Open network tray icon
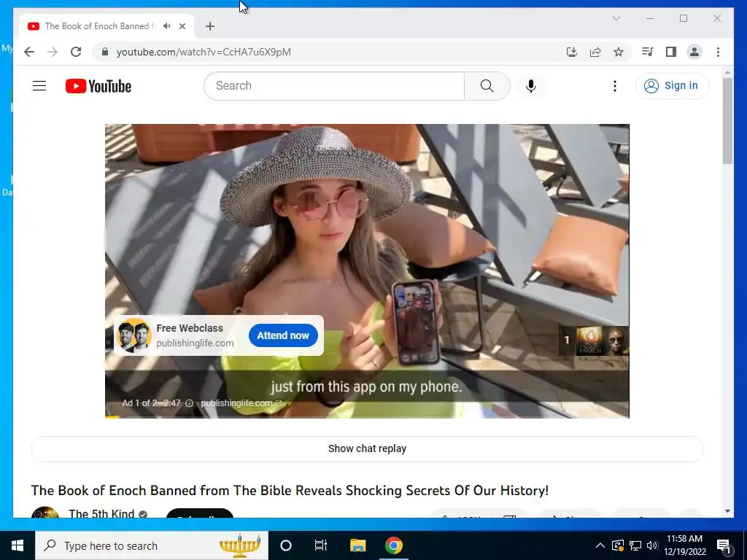The width and height of the screenshot is (747, 560). [635, 545]
